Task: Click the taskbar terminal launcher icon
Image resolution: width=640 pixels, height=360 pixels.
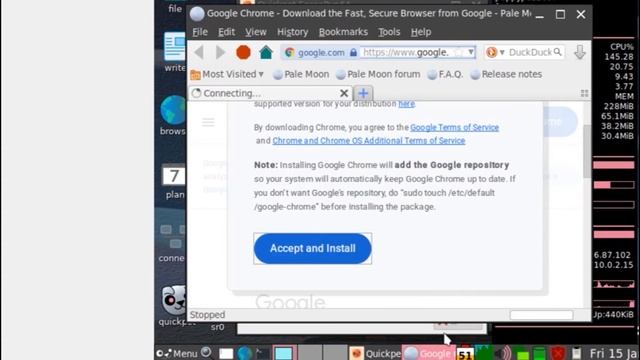Action: point(262,353)
